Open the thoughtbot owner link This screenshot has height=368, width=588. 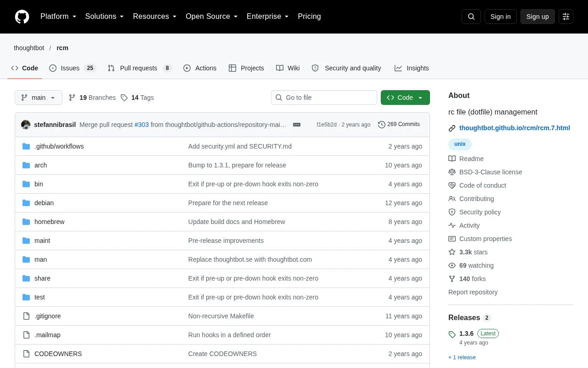pos(29,48)
